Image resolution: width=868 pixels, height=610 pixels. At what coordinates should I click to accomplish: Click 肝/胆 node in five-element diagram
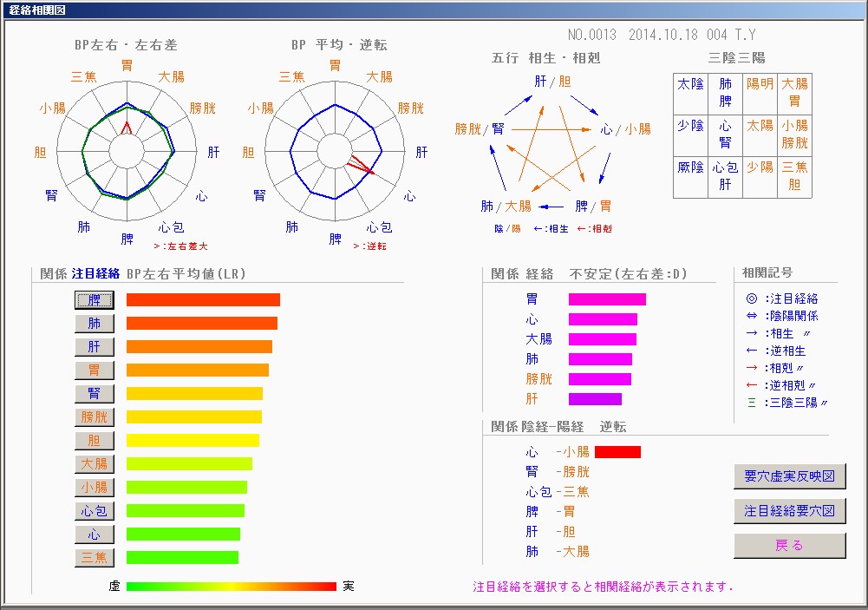click(552, 82)
